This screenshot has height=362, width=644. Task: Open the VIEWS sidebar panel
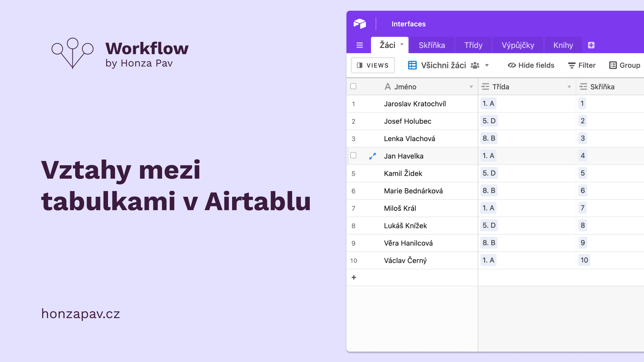point(373,65)
